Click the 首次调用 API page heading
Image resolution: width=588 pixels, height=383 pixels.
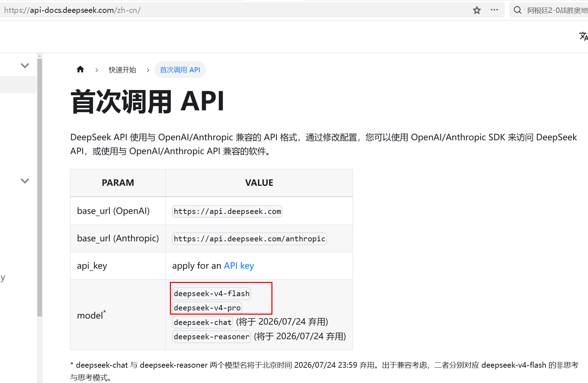pos(147,102)
